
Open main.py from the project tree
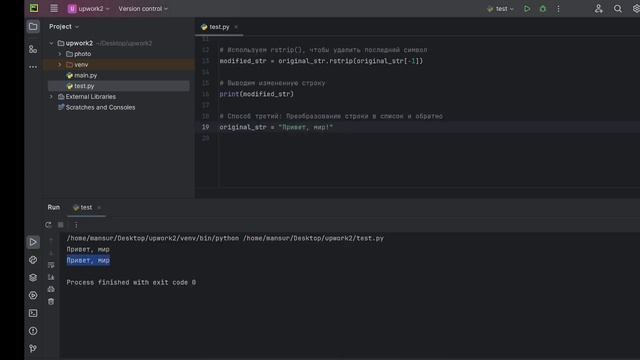(x=86, y=76)
